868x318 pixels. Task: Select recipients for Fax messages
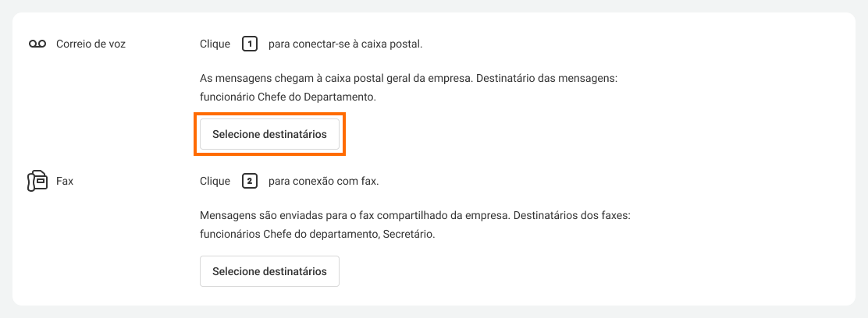(x=269, y=271)
